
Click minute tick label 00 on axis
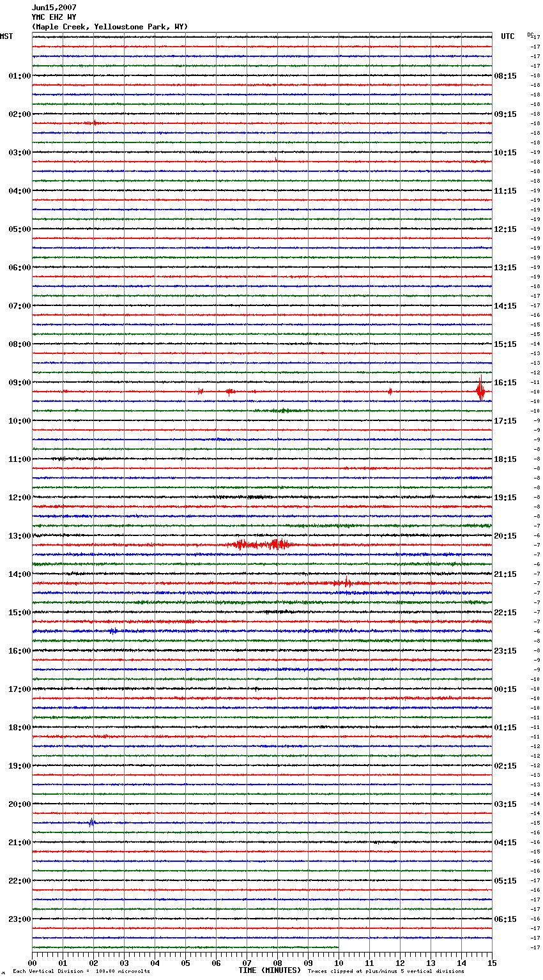[x=33, y=963]
